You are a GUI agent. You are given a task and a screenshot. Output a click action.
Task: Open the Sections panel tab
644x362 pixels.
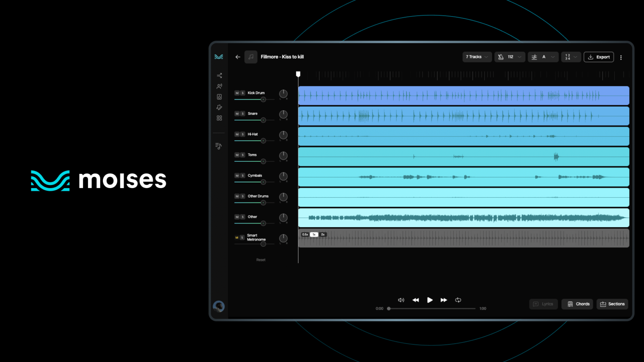(612, 304)
